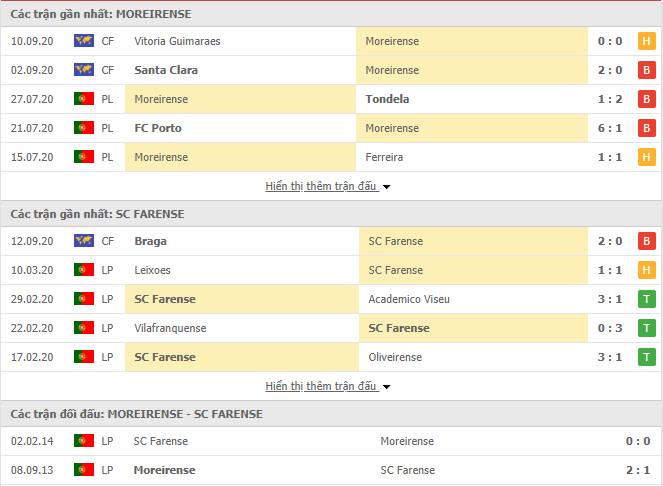Click the yellow H result badge for Vitoria Guimaraes match
Image resolution: width=663 pixels, height=486 pixels.
point(646,41)
